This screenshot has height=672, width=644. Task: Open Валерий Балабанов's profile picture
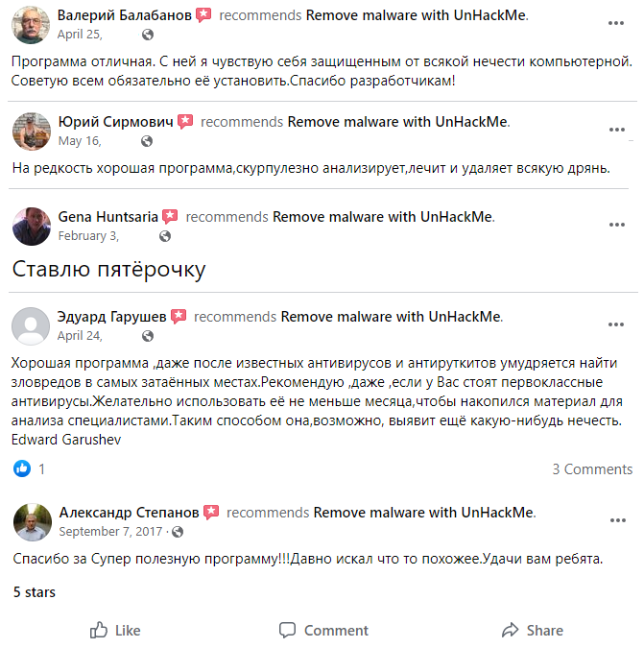tap(31, 24)
